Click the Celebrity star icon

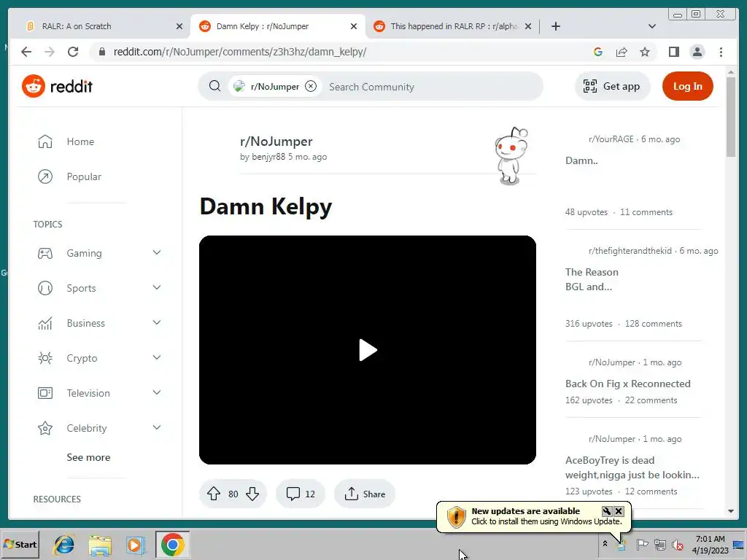45,428
